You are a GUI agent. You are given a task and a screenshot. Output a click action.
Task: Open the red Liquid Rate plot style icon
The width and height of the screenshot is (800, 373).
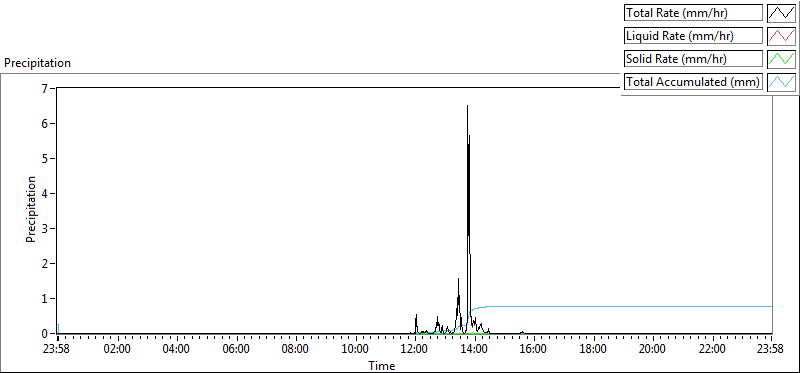pos(782,36)
